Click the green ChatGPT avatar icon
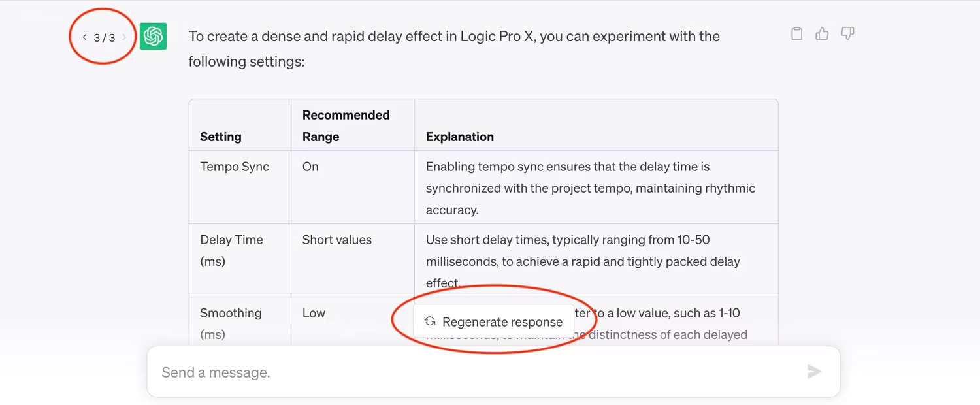This screenshot has height=405, width=980. [154, 37]
